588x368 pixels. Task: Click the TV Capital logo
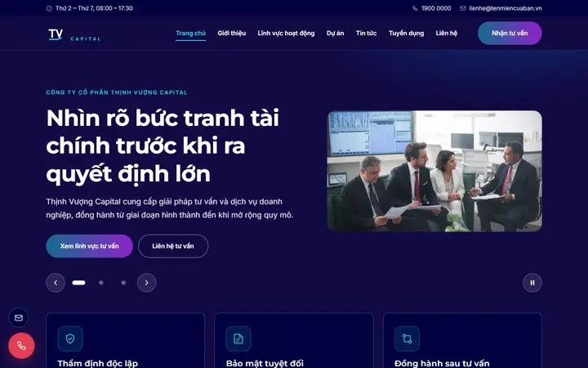coord(74,34)
